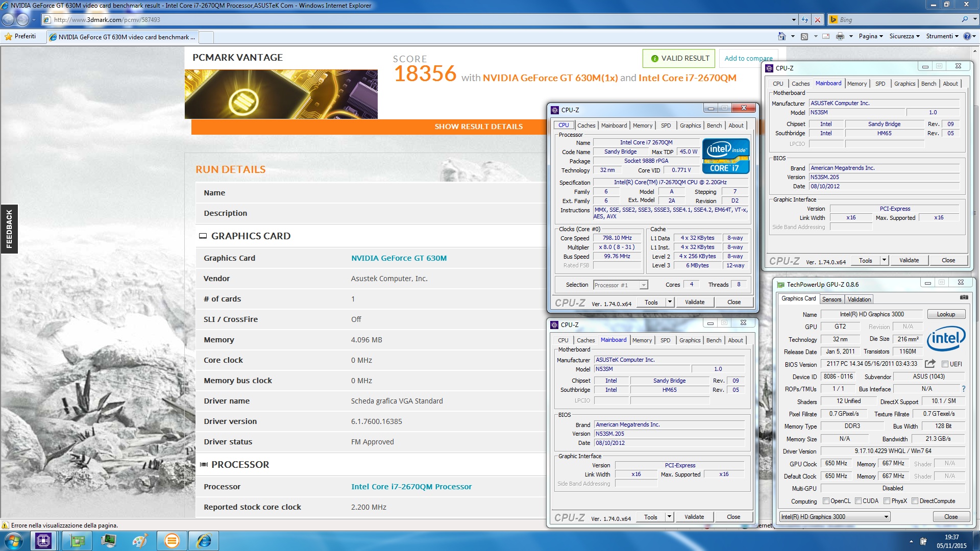Click the Bus Interface question mark in GPU-Z
980x551 pixels.
pos(964,389)
